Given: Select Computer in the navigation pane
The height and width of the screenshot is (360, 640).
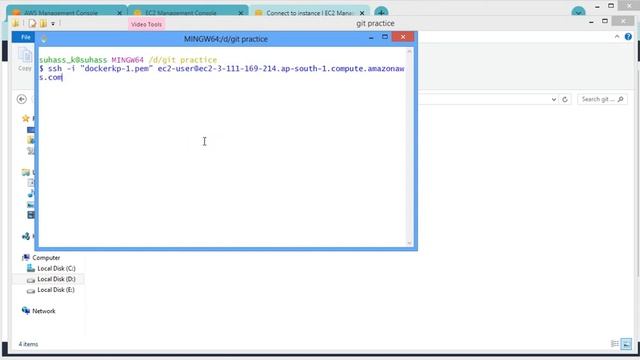Looking at the screenshot, I should coord(46,258).
